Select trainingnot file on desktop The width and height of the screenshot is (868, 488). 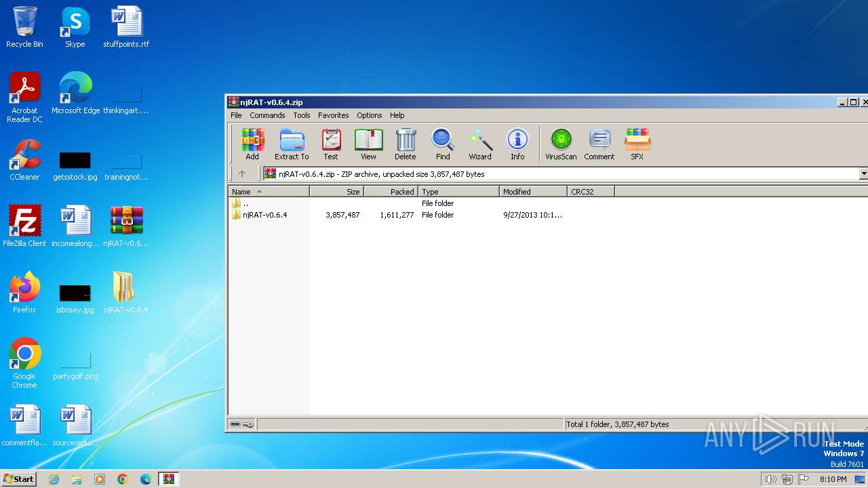126,165
